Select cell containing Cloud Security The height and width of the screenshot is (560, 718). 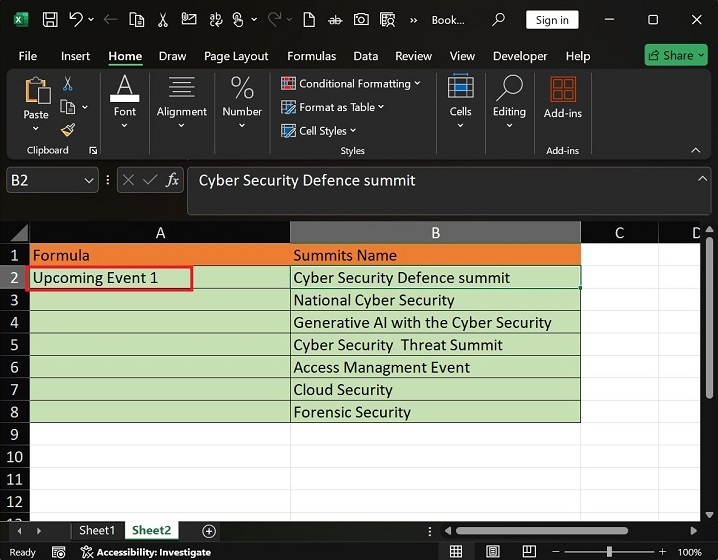(435, 390)
